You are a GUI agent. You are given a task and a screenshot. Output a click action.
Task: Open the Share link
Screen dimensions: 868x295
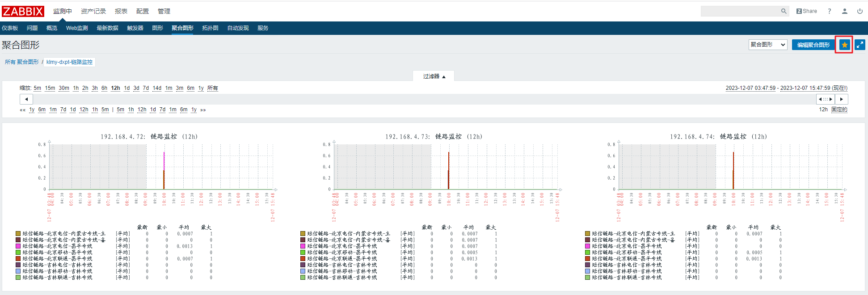pos(806,11)
